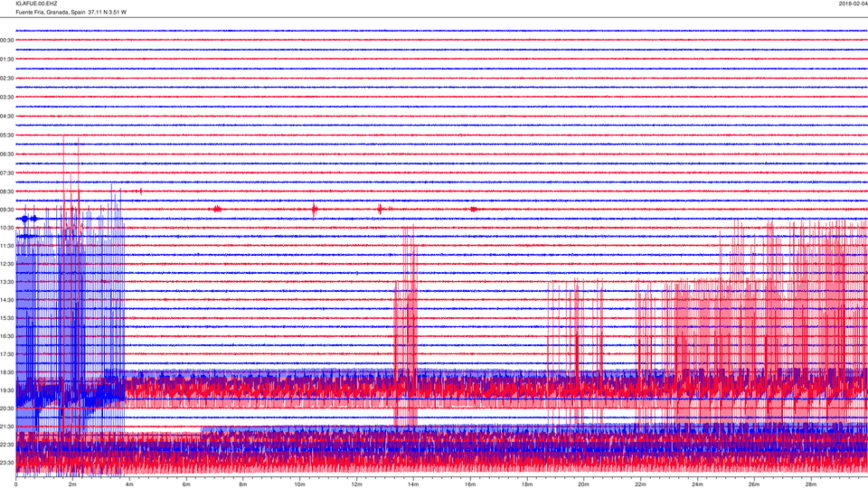Image resolution: width=868 pixels, height=488 pixels.
Task: Click the 8m axis tick label
Action: point(243,484)
